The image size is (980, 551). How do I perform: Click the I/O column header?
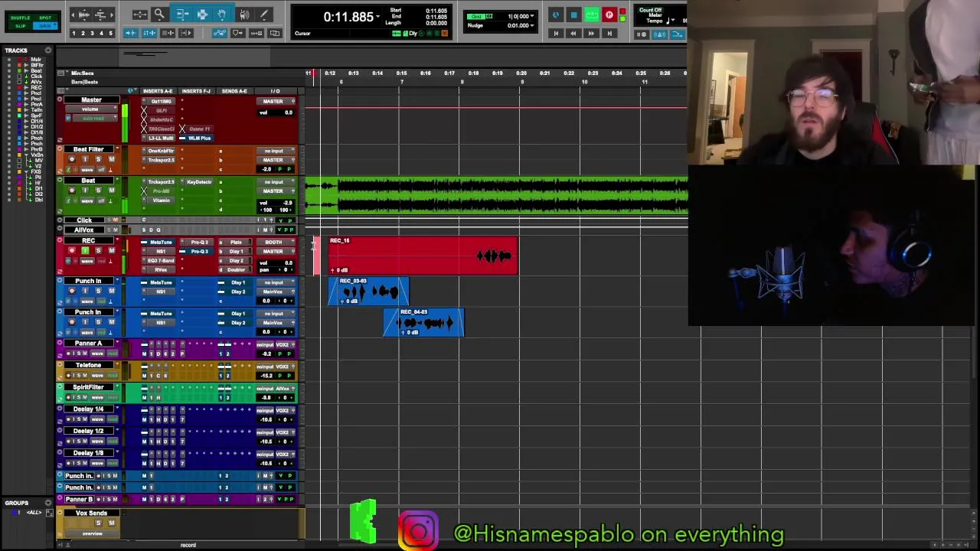(x=275, y=91)
